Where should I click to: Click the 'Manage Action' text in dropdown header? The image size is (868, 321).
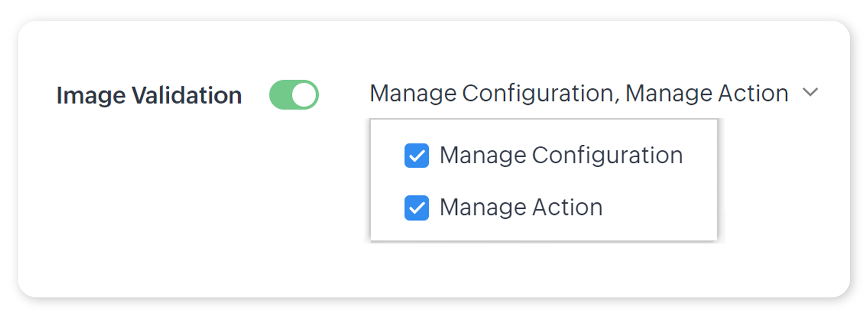[x=707, y=93]
